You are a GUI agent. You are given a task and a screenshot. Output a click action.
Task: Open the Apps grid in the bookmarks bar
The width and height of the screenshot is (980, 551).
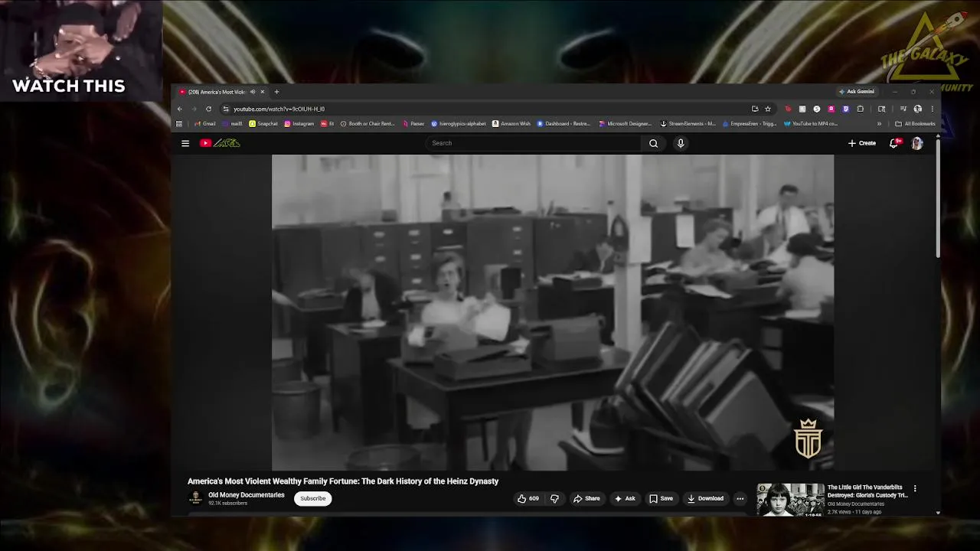179,123
